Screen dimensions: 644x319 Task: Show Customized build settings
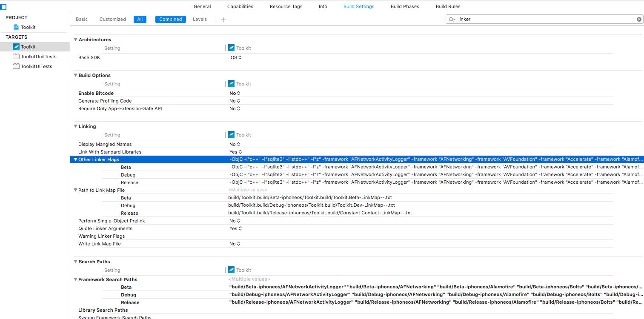(113, 19)
